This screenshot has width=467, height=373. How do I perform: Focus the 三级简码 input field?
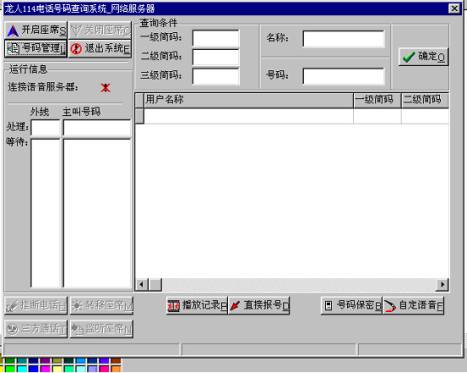pos(216,76)
